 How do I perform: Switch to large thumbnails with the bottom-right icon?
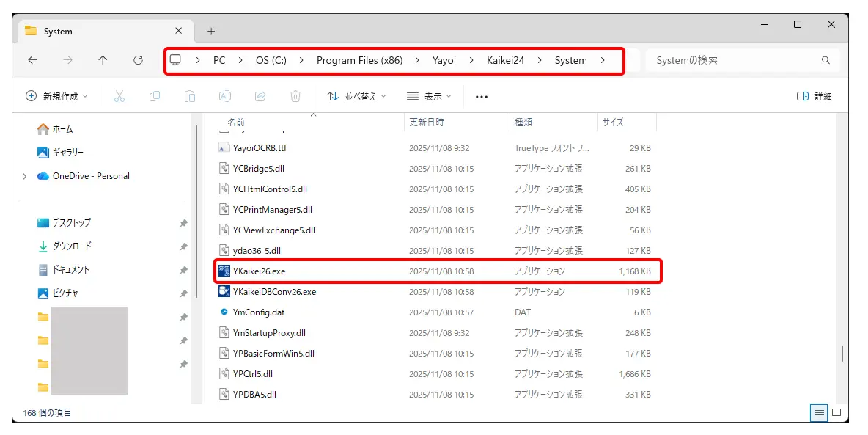(836, 413)
